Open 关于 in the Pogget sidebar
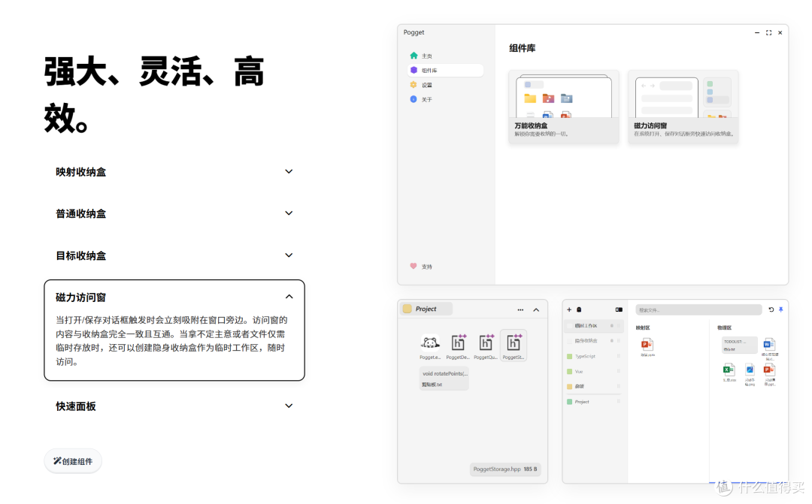Viewport: 812px width, 504px height. (445, 99)
